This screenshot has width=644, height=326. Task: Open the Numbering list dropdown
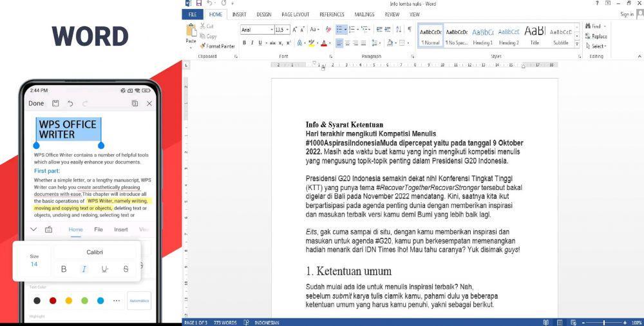(x=358, y=30)
